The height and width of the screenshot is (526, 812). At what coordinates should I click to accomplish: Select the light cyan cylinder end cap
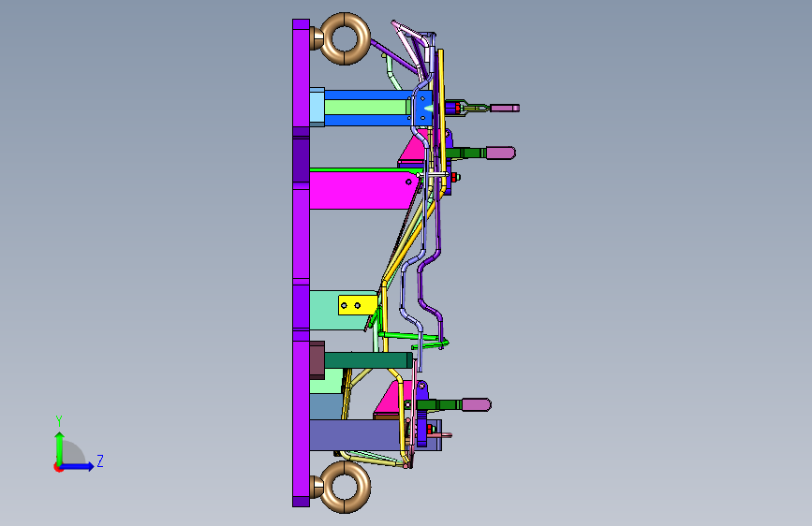(317, 107)
